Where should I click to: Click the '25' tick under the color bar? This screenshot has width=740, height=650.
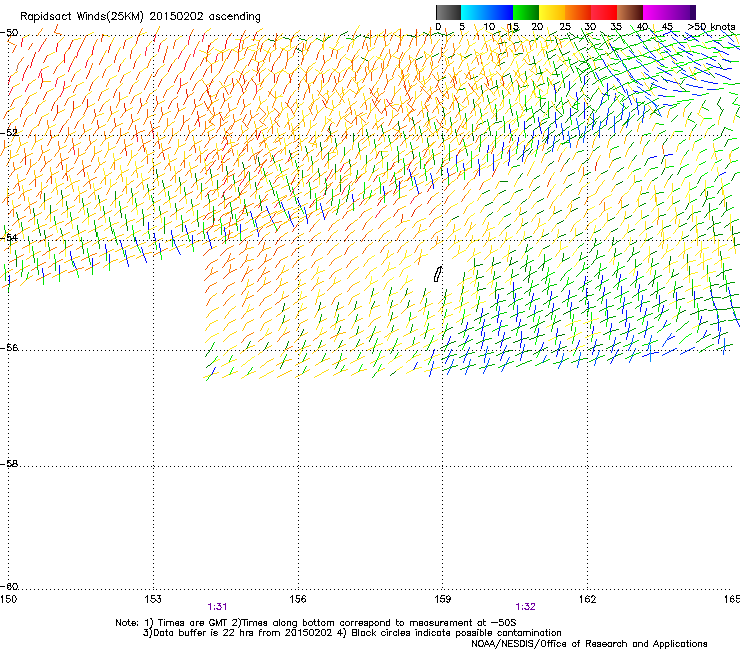coord(565,27)
